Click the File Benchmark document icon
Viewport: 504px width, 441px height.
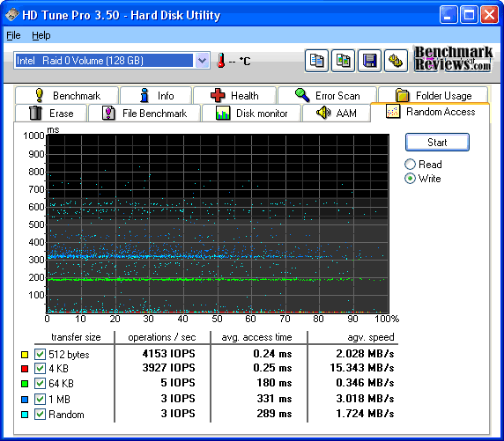(x=108, y=113)
